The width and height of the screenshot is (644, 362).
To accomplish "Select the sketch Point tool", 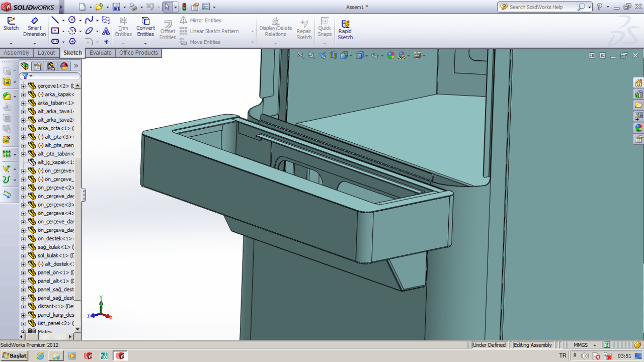I will click(106, 42).
